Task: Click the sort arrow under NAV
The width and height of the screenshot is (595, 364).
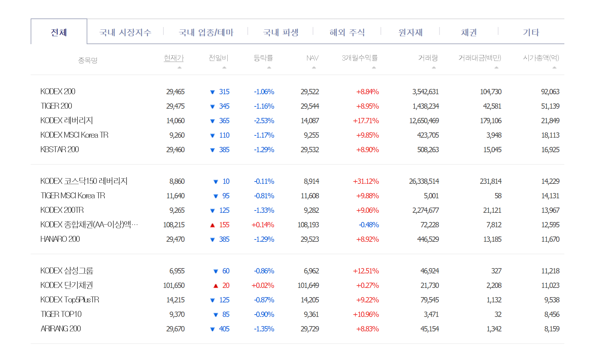Action: coord(314,68)
